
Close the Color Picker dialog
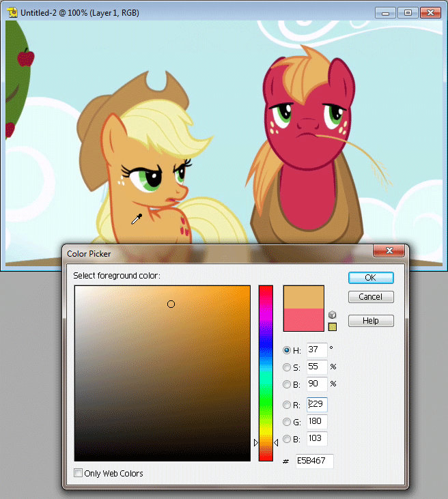pos(389,251)
